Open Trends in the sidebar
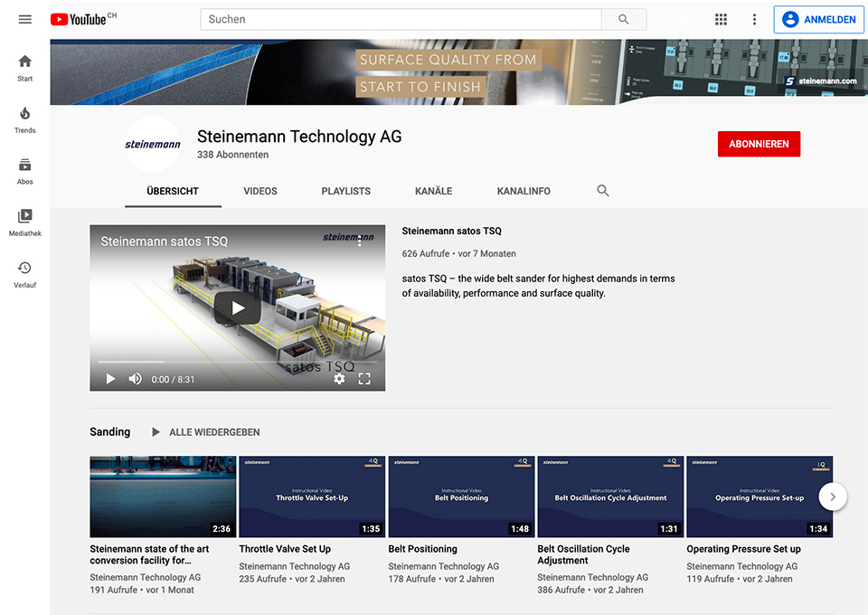Image resolution: width=868 pixels, height=615 pixels. click(x=25, y=120)
